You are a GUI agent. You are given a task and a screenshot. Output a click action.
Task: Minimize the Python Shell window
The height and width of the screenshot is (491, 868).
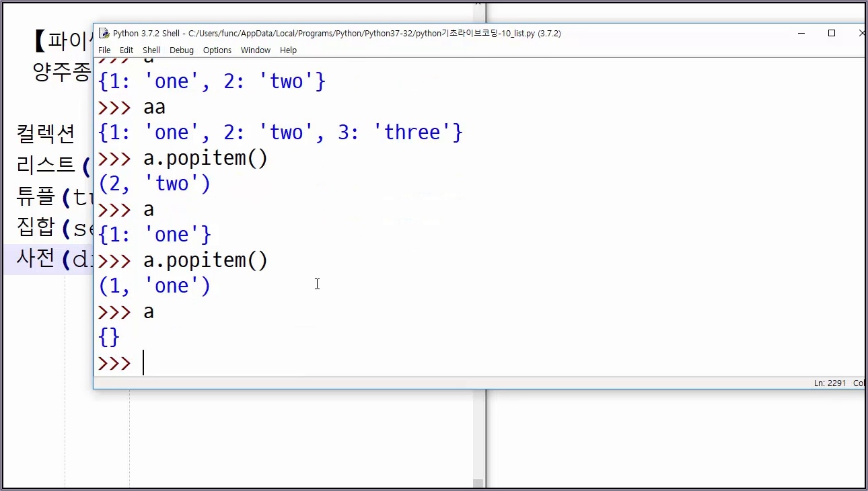801,33
